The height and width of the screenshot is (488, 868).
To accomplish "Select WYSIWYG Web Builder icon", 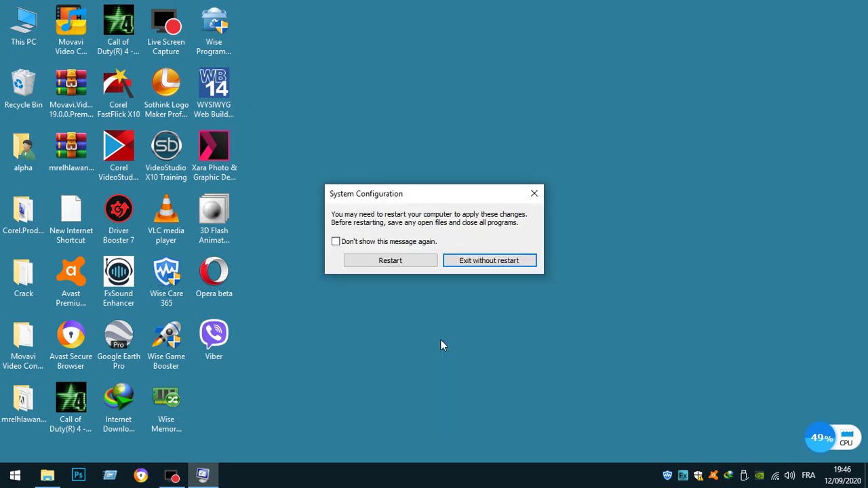I will pos(214,94).
